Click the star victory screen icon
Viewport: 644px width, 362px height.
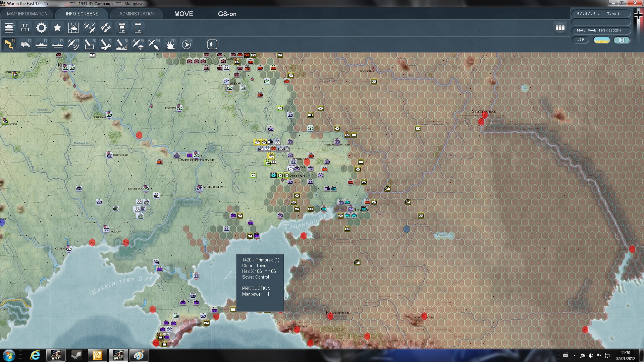(x=57, y=28)
